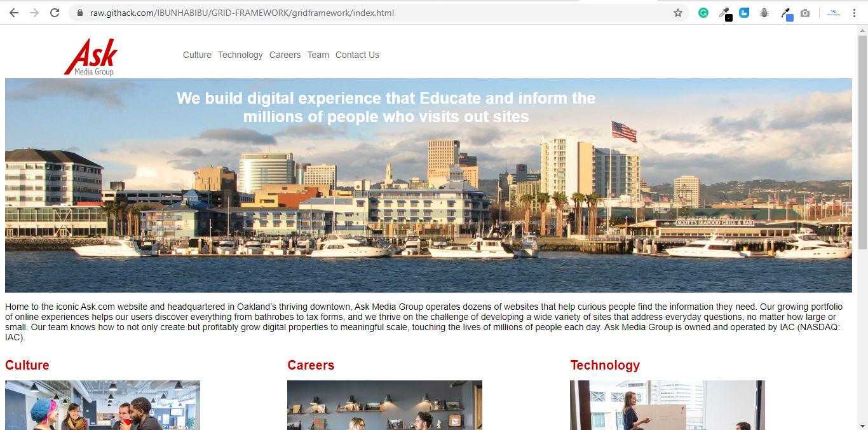
Task: Click the red Careers section heading
Action: pyautogui.click(x=311, y=365)
